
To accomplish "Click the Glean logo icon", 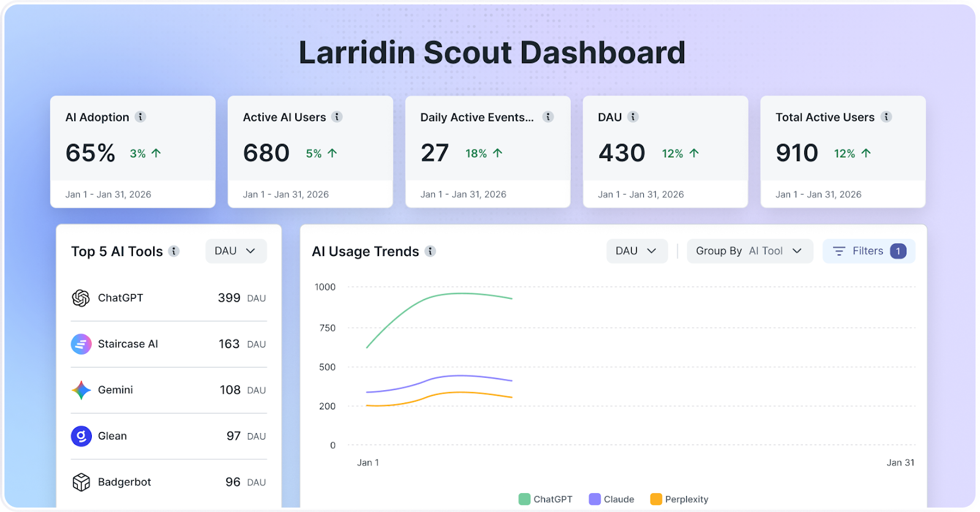I will click(81, 436).
